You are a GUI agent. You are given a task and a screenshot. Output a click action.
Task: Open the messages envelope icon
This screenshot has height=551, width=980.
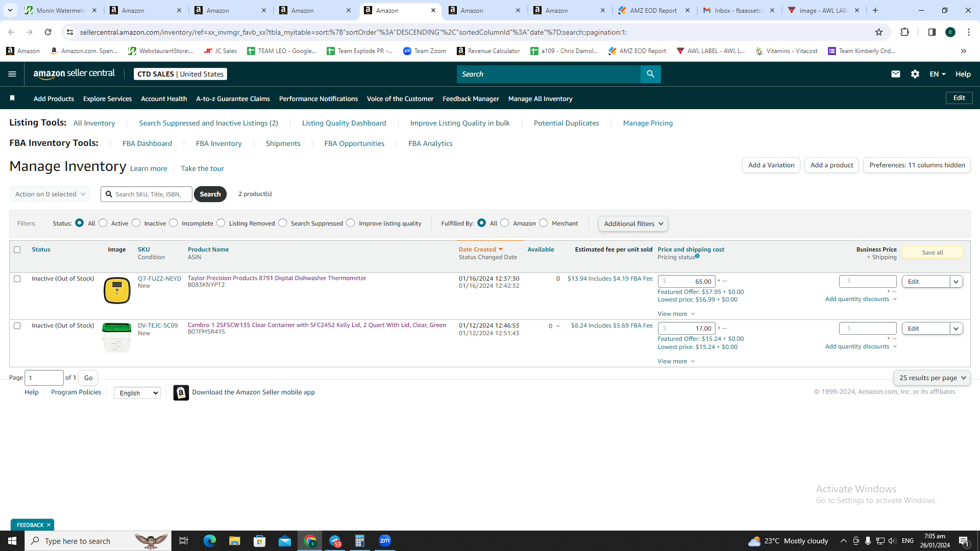[x=895, y=74]
